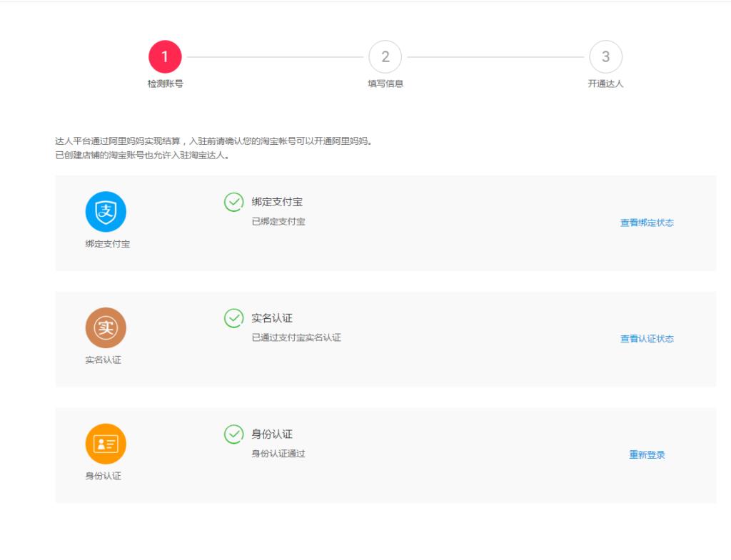Screen dimensions: 731x560
Task: Click the 实名认证 heading beside its green checkmark
Action: (272, 318)
